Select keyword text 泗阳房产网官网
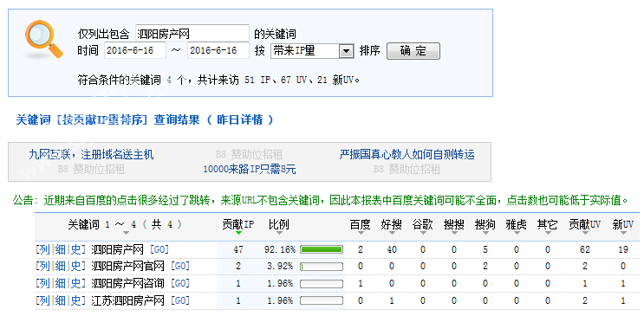 click(x=127, y=267)
